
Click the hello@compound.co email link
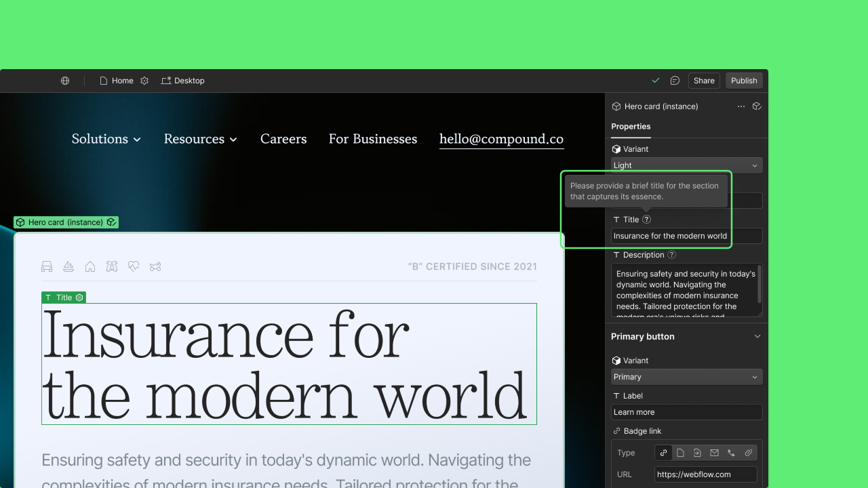(x=501, y=139)
